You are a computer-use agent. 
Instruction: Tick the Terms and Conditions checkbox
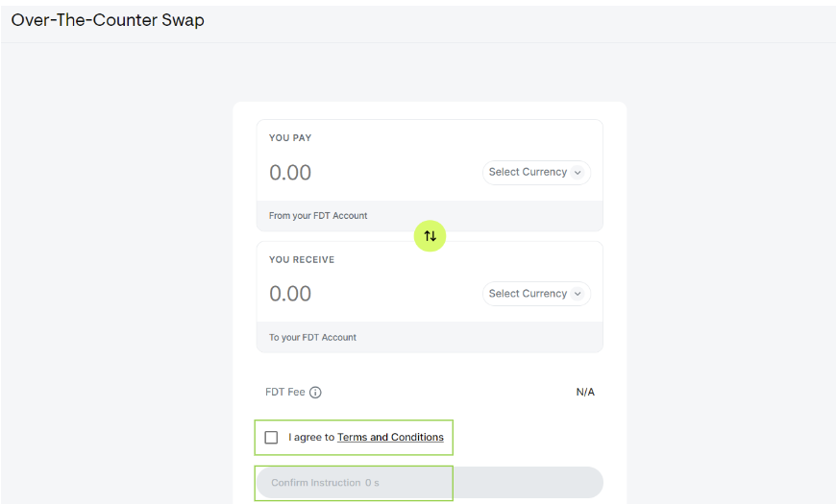(x=271, y=438)
